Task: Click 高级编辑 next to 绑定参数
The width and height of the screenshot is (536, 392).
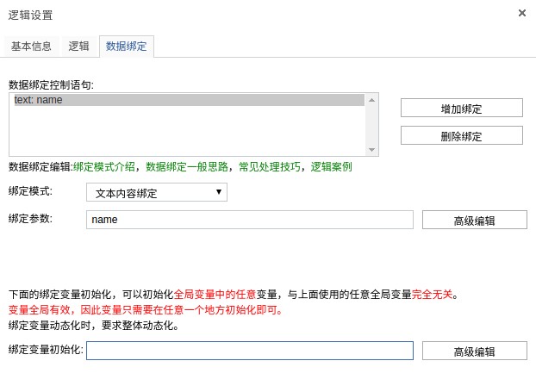Action: click(x=475, y=220)
